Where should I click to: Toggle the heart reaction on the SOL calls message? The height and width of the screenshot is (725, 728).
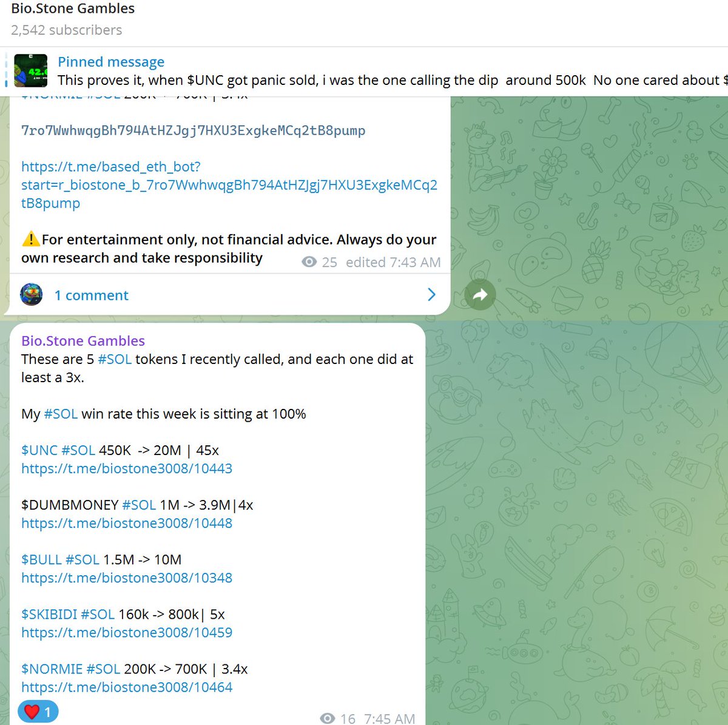[x=38, y=710]
